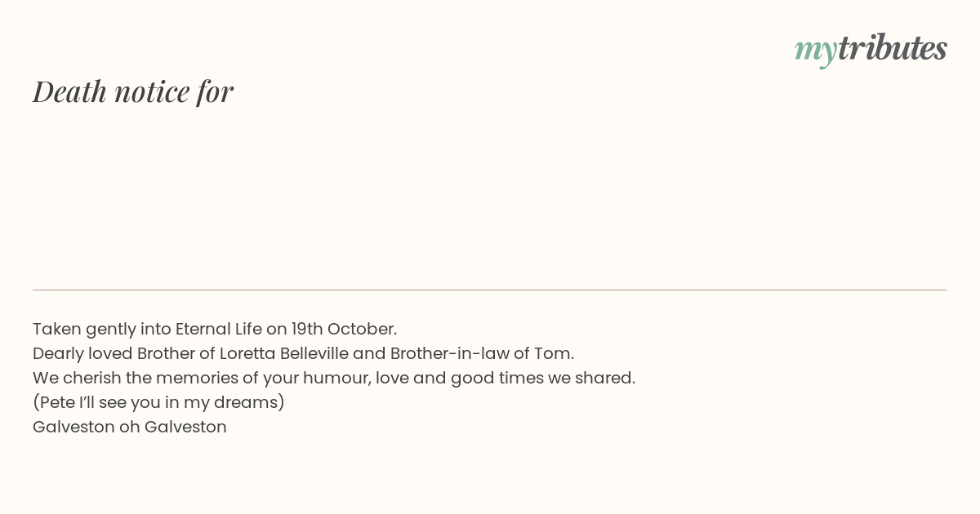Click the words "Eternal Life"
The width and height of the screenshot is (980, 514).
[219, 329]
